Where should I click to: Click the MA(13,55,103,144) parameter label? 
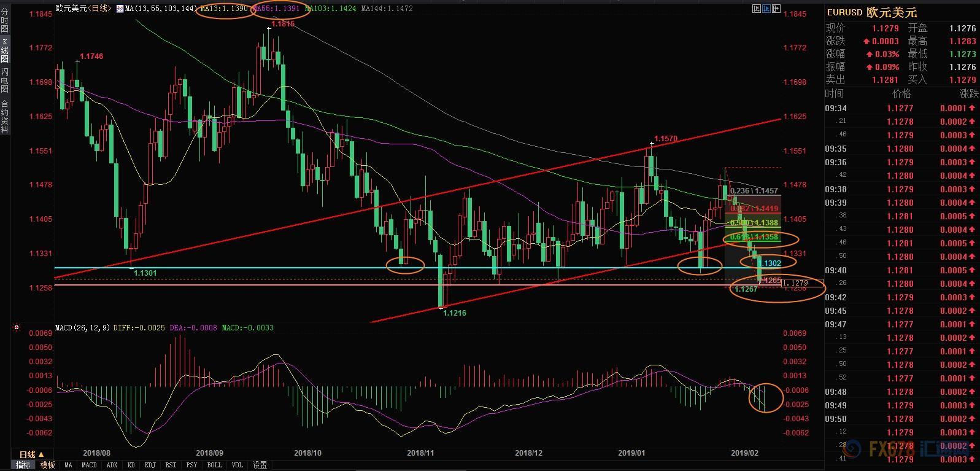159,9
